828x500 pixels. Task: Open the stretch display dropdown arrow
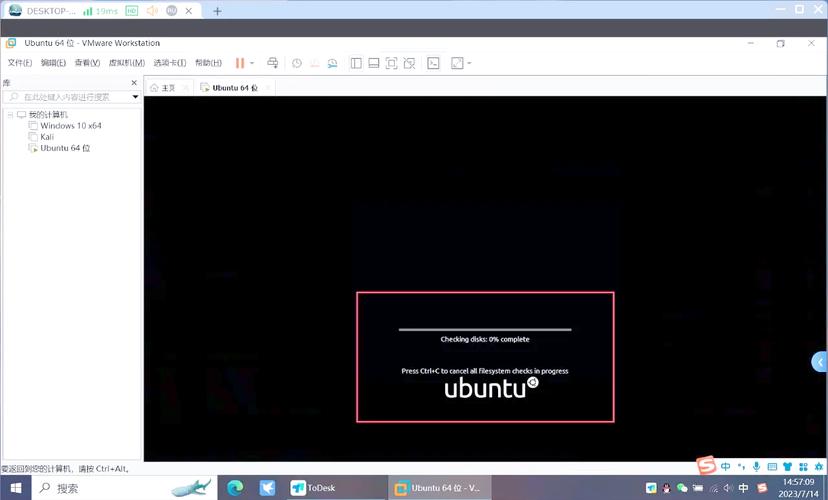469,63
